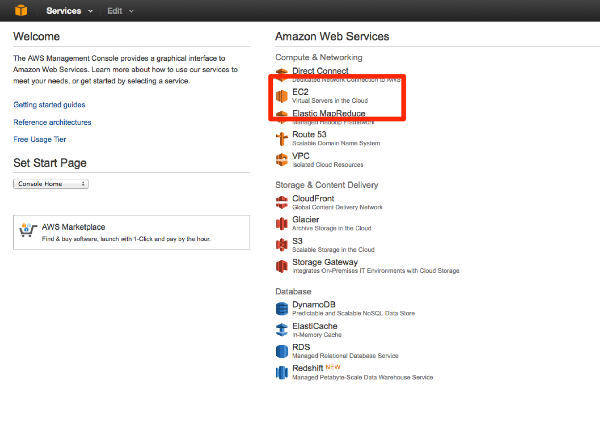Image resolution: width=600 pixels, height=429 pixels.
Task: Click the Marketplace 'Find & buy software' description
Action: click(x=126, y=239)
